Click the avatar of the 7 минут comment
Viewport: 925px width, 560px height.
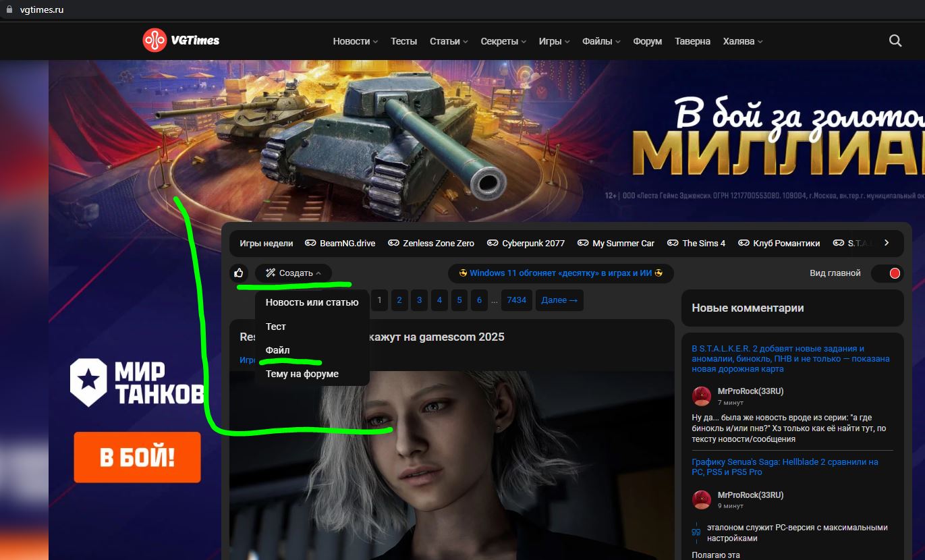pos(702,396)
